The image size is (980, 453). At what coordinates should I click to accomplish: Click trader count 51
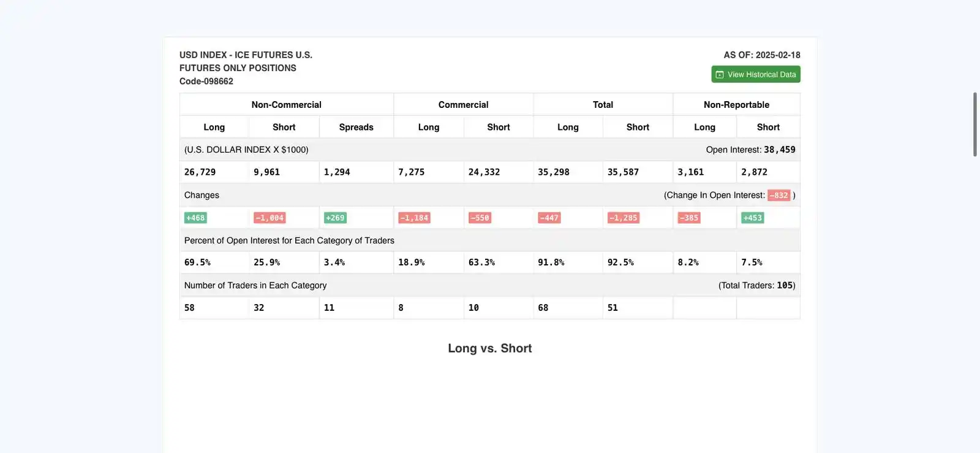[x=613, y=308]
